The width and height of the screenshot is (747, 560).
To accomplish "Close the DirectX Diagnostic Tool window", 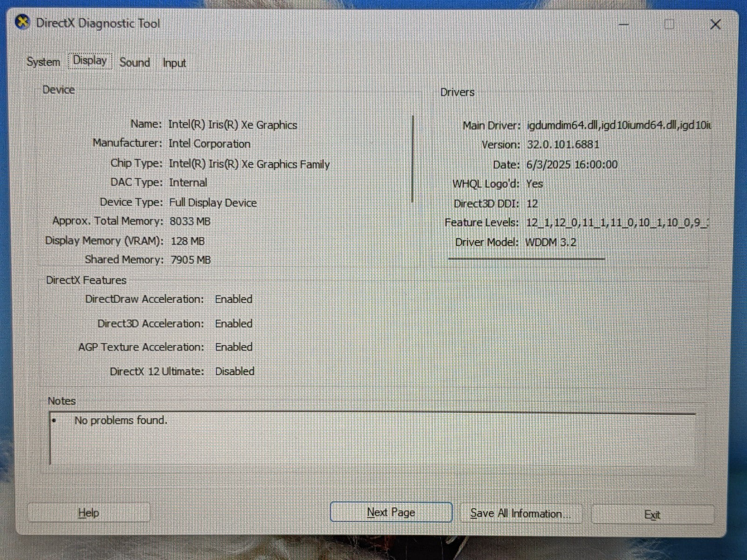I will [x=715, y=24].
